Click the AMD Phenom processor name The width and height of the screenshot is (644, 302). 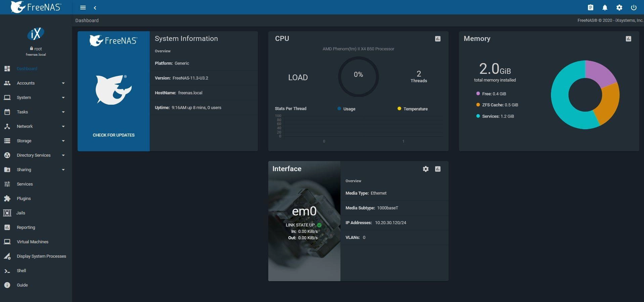[358, 49]
